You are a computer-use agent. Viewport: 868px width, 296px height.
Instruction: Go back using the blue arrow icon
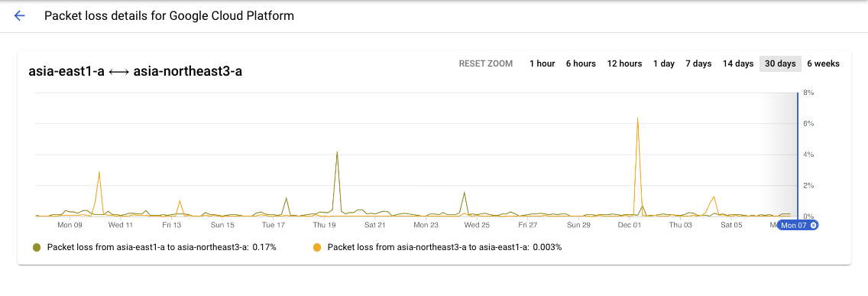pos(19,15)
